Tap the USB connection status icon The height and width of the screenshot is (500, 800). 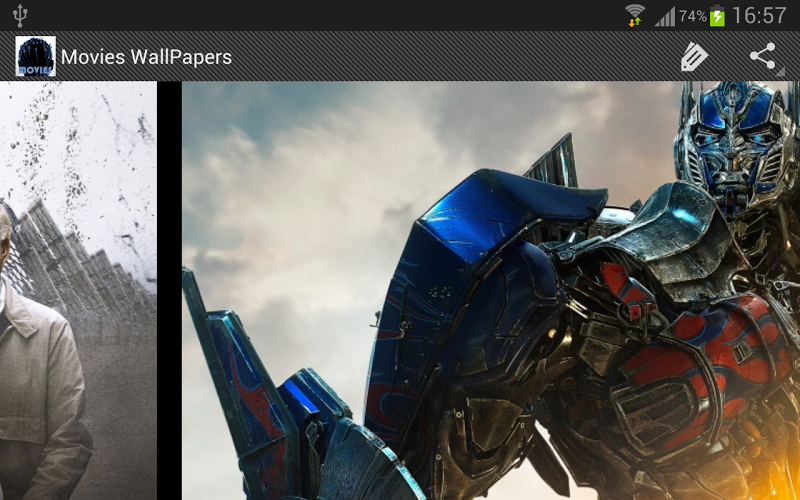[x=20, y=15]
